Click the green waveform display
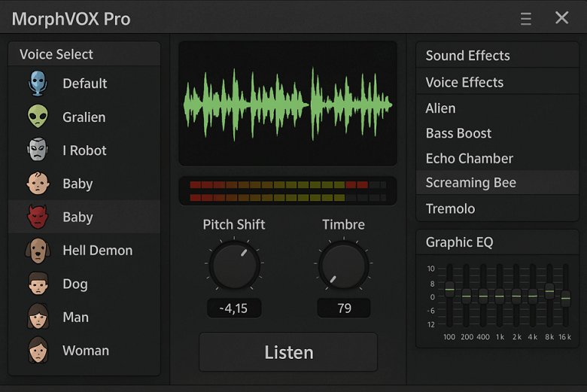The image size is (587, 392). click(288, 104)
